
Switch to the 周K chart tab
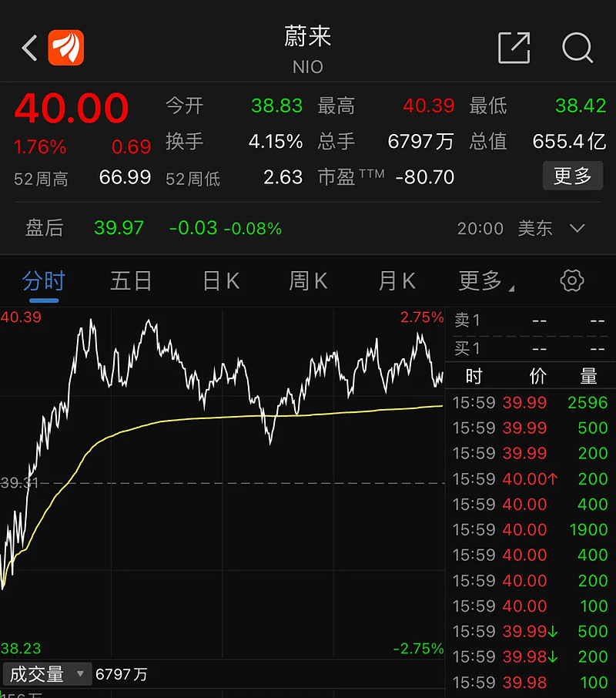pyautogui.click(x=307, y=280)
